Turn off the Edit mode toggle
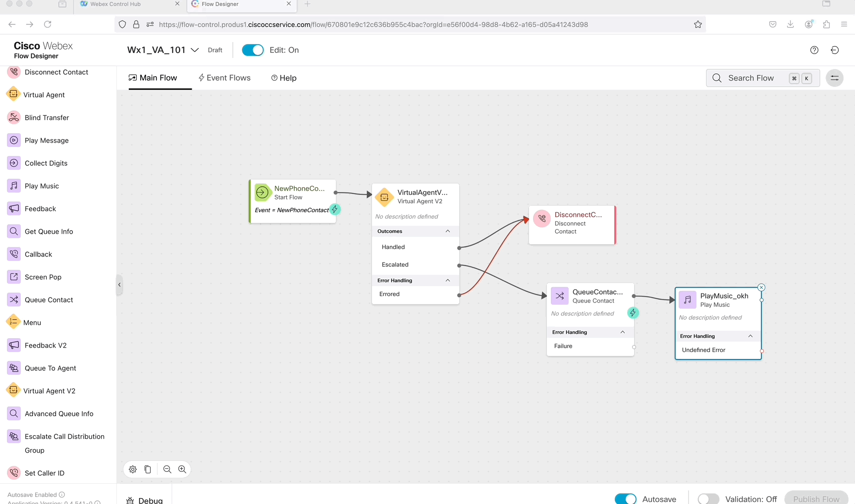 pyautogui.click(x=253, y=50)
